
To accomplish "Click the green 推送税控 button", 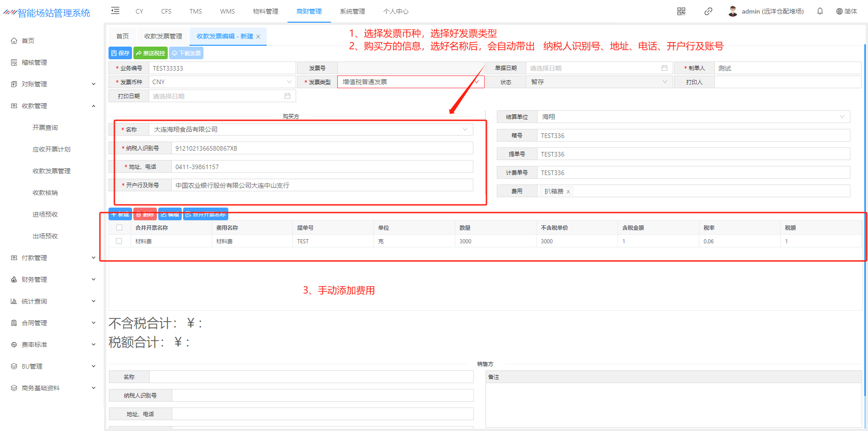I will tap(151, 53).
